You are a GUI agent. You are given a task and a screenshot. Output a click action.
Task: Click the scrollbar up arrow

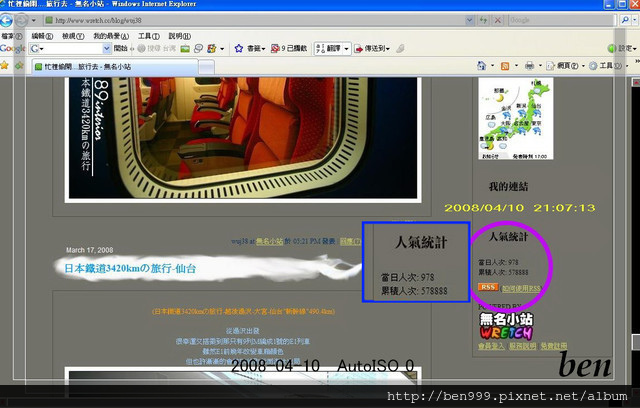[x=636, y=82]
